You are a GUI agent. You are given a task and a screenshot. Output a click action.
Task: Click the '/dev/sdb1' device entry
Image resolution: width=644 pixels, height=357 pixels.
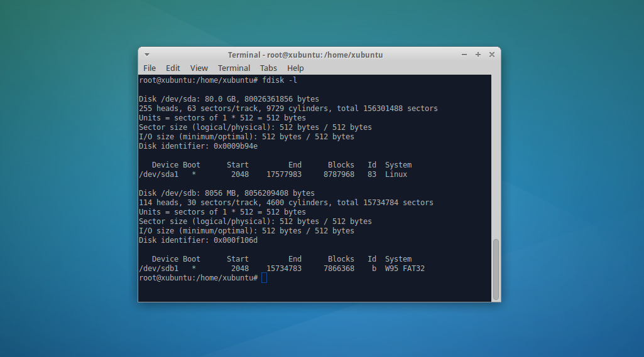click(x=158, y=269)
